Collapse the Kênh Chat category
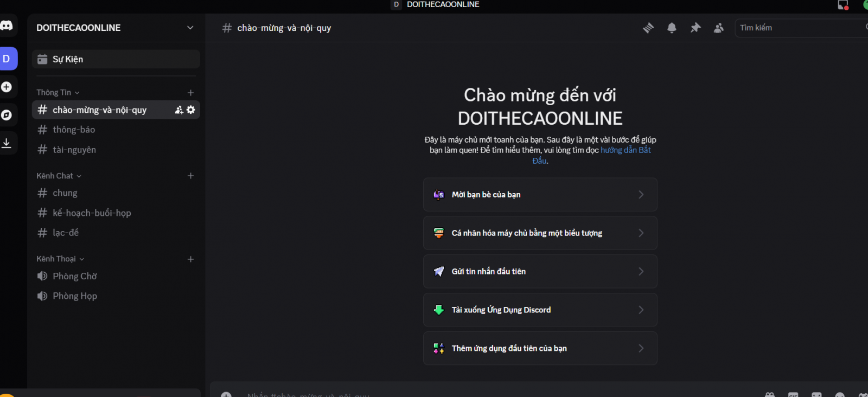The width and height of the screenshot is (868, 397). pyautogui.click(x=59, y=176)
